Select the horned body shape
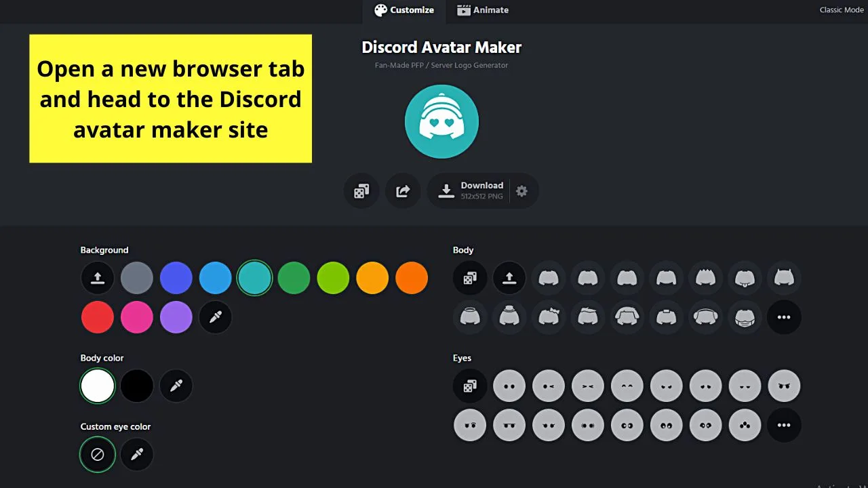 785,278
